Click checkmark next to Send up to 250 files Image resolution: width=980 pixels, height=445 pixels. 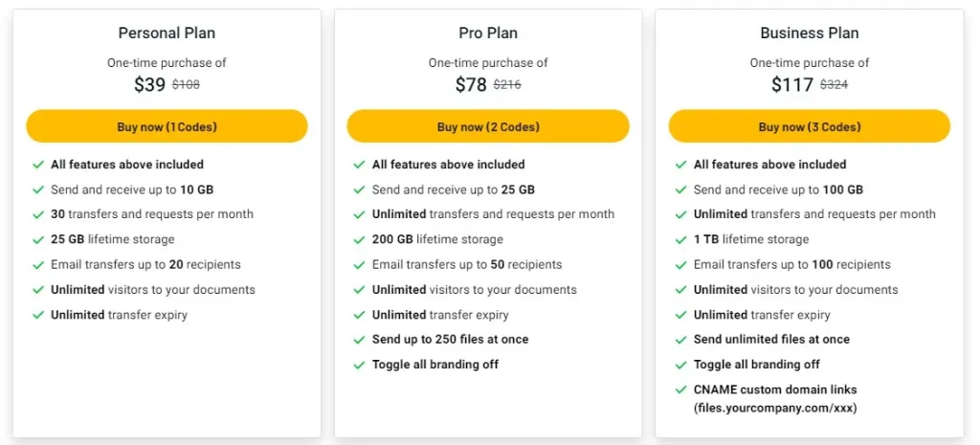[360, 340]
